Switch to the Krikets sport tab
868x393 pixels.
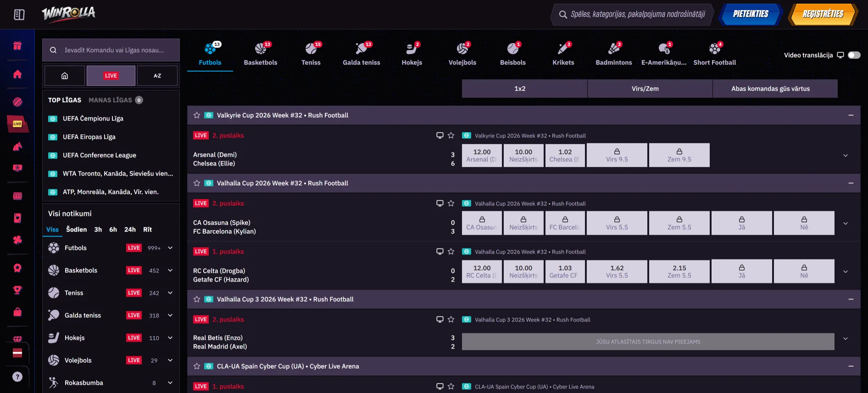click(563, 54)
